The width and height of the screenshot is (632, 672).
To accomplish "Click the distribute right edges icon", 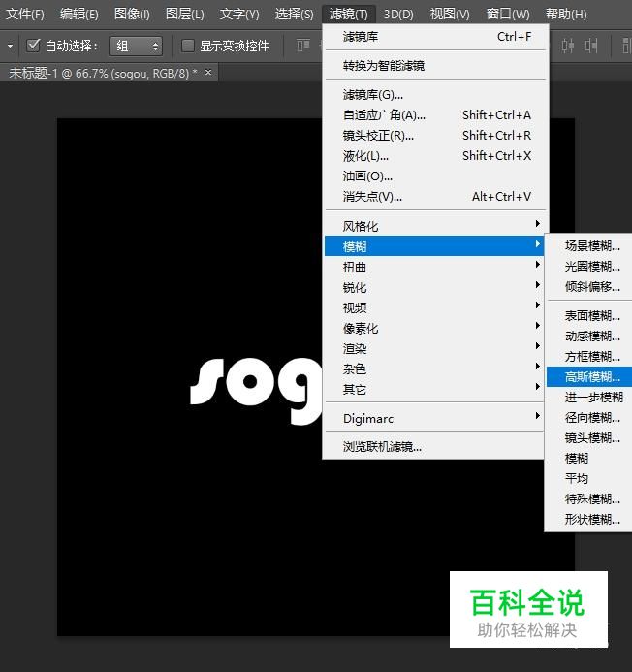I will (591, 45).
